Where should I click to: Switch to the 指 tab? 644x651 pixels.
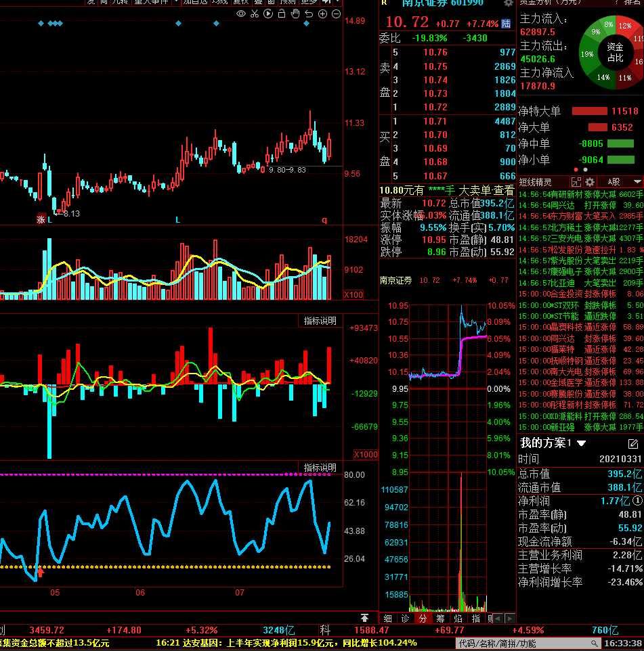coord(476,619)
